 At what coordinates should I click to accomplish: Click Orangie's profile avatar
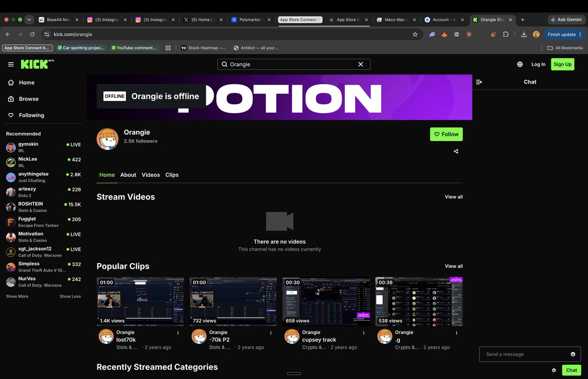tap(107, 139)
